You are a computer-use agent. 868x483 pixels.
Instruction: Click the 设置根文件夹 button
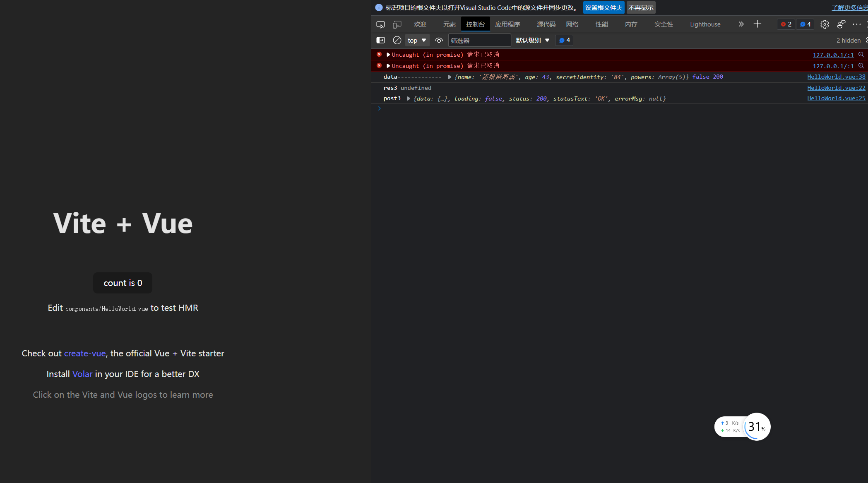[x=604, y=8]
